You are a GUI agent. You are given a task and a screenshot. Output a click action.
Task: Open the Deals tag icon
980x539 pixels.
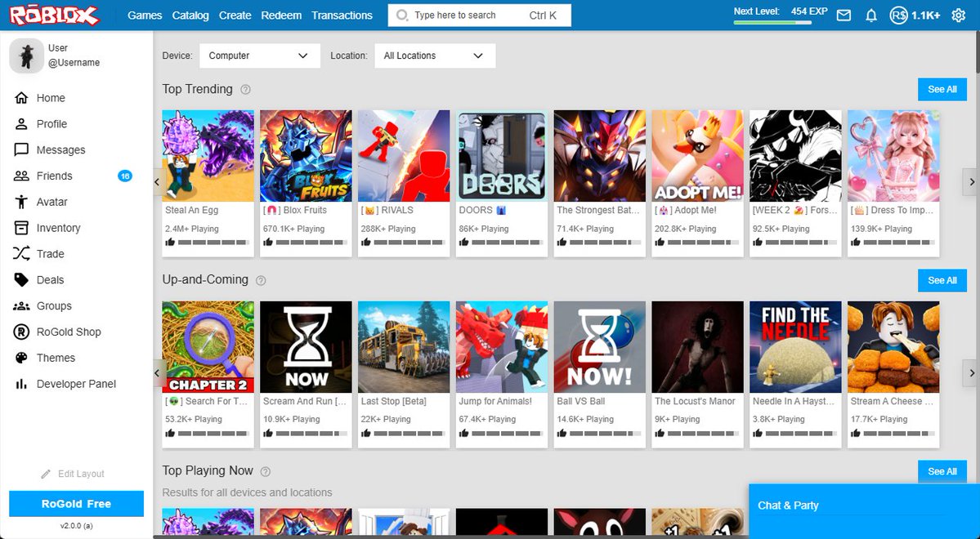coord(21,280)
